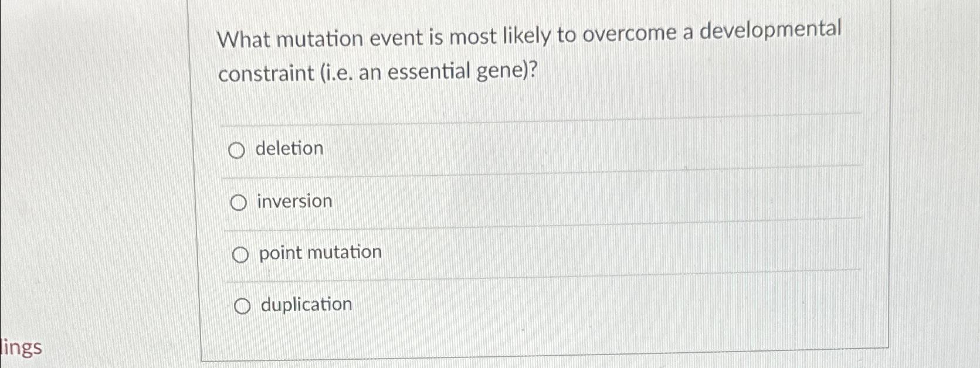Select the duplication answer option
Viewport: 980px width, 368px height.
click(243, 305)
